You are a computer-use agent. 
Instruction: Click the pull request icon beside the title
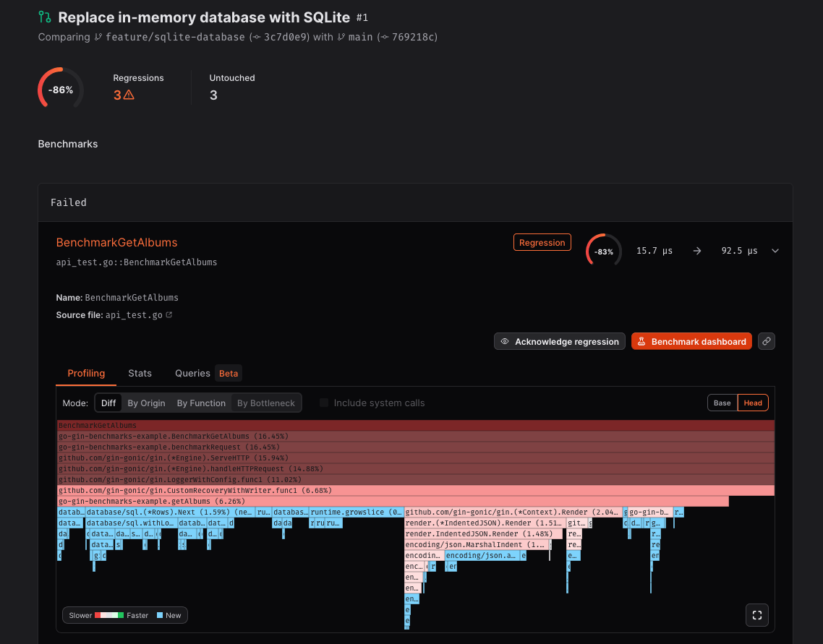coord(45,17)
